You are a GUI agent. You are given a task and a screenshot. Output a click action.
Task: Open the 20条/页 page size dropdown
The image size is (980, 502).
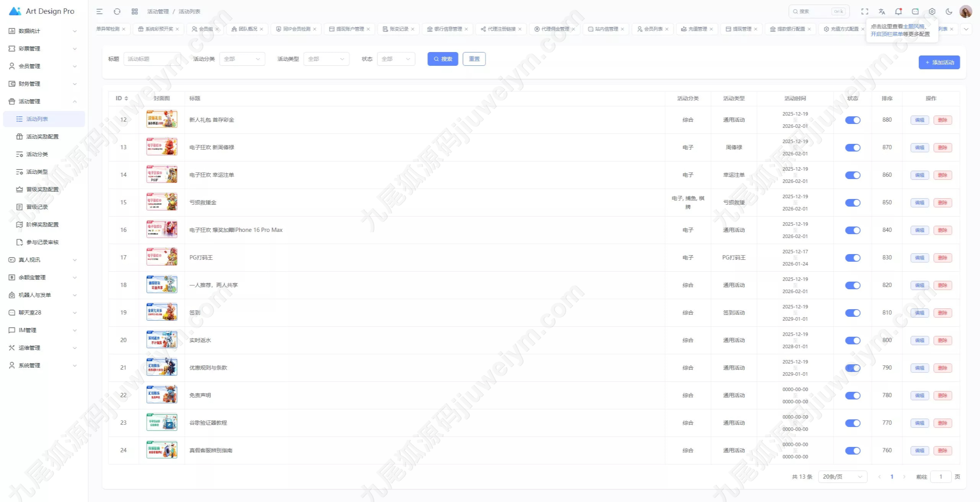[842, 477]
